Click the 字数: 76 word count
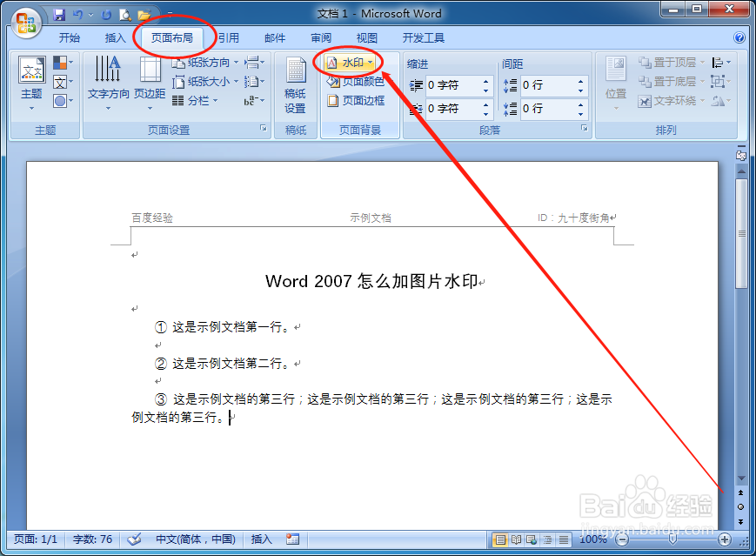This screenshot has height=556, width=756. pyautogui.click(x=92, y=539)
